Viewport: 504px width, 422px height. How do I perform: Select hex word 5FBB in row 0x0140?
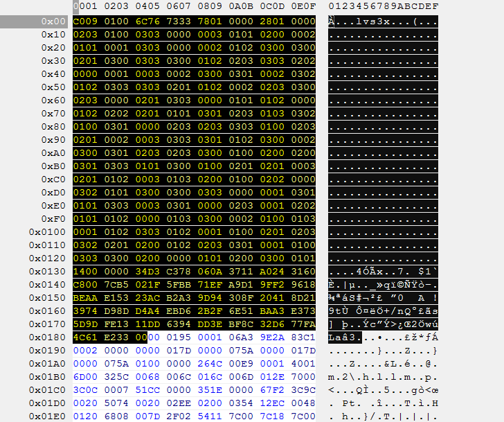pos(179,285)
